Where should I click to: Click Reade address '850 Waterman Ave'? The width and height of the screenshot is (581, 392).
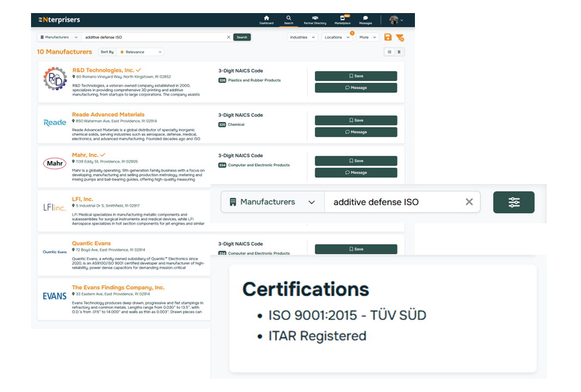click(114, 121)
